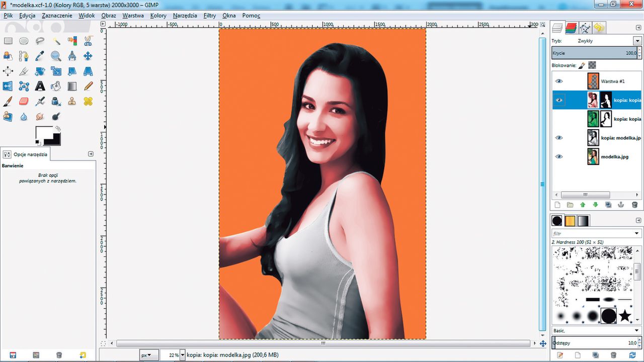Viewport: 644px width, 362px height.
Task: Select the Heal bandage tool
Action: coord(88,101)
